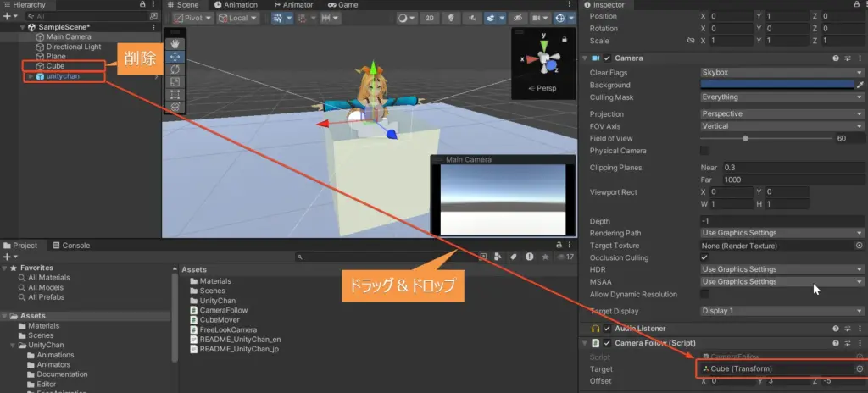Switch to the Animation tab

(x=236, y=4)
